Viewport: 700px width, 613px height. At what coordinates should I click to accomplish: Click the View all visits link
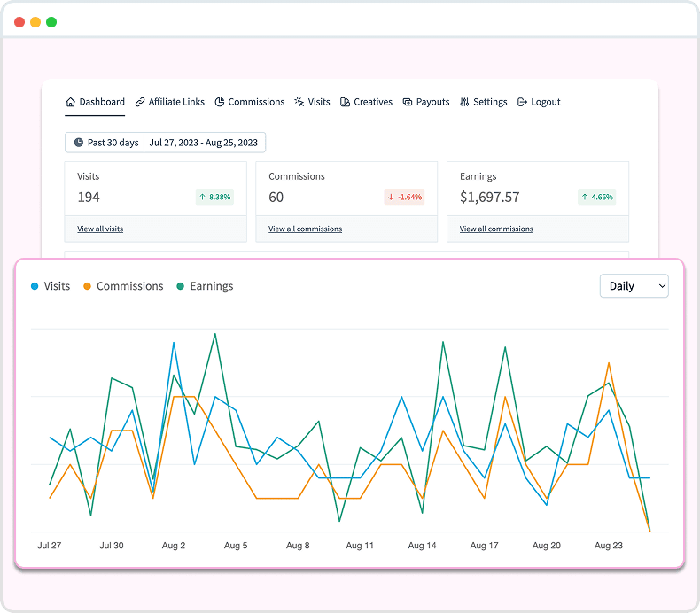coord(100,229)
